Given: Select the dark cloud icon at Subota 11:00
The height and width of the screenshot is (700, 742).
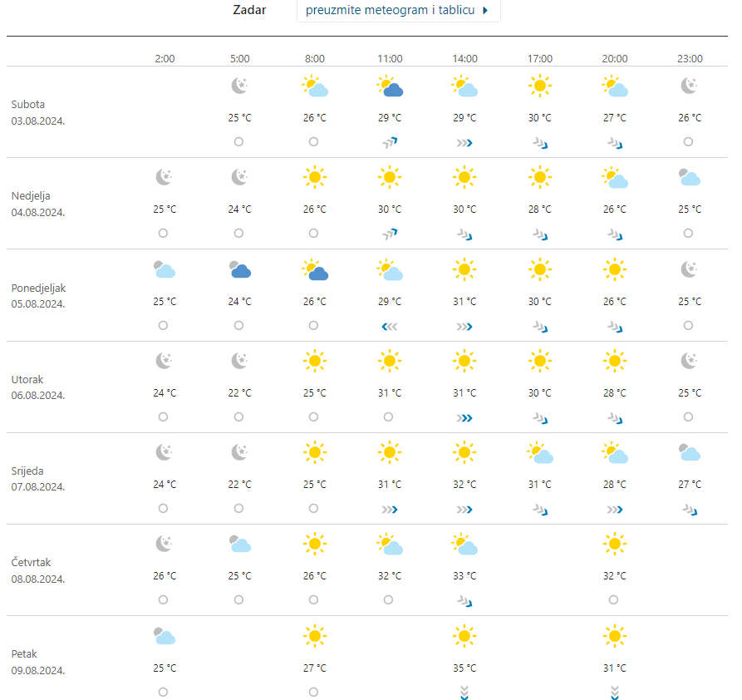Looking at the screenshot, I should tap(390, 86).
